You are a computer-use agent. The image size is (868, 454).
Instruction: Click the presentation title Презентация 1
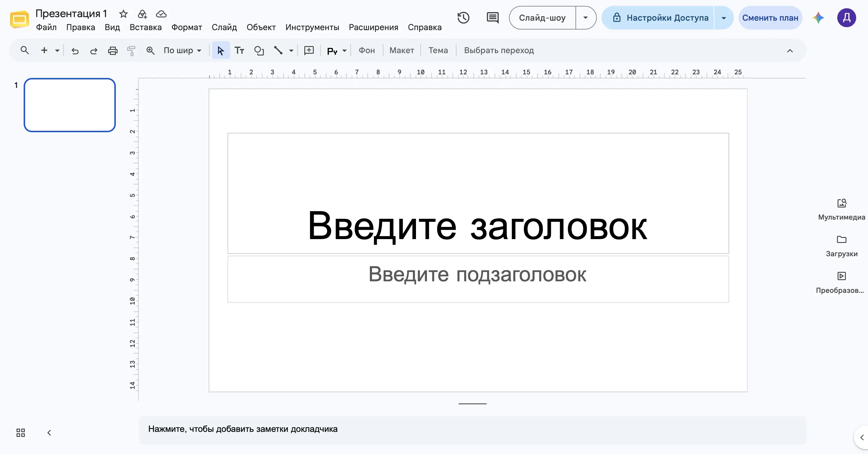71,14
